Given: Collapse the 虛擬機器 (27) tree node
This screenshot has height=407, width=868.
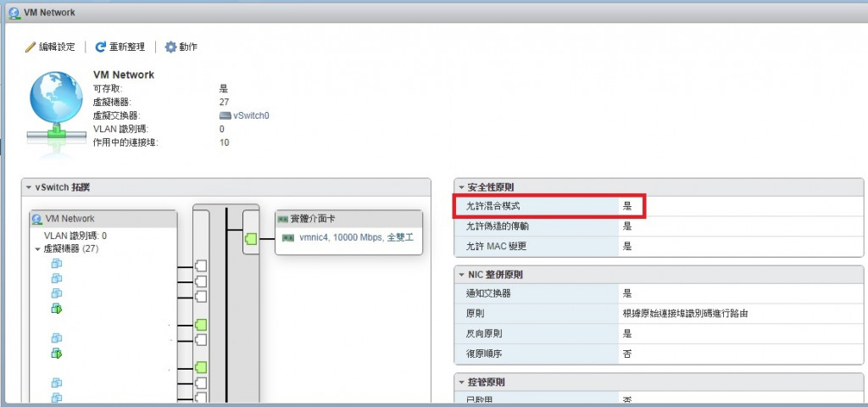Looking at the screenshot, I should click(x=37, y=249).
